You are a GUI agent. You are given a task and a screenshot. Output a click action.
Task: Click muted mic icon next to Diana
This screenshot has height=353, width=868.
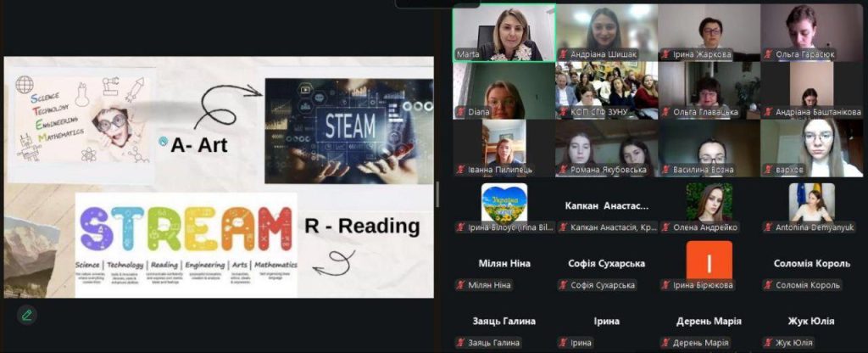461,112
